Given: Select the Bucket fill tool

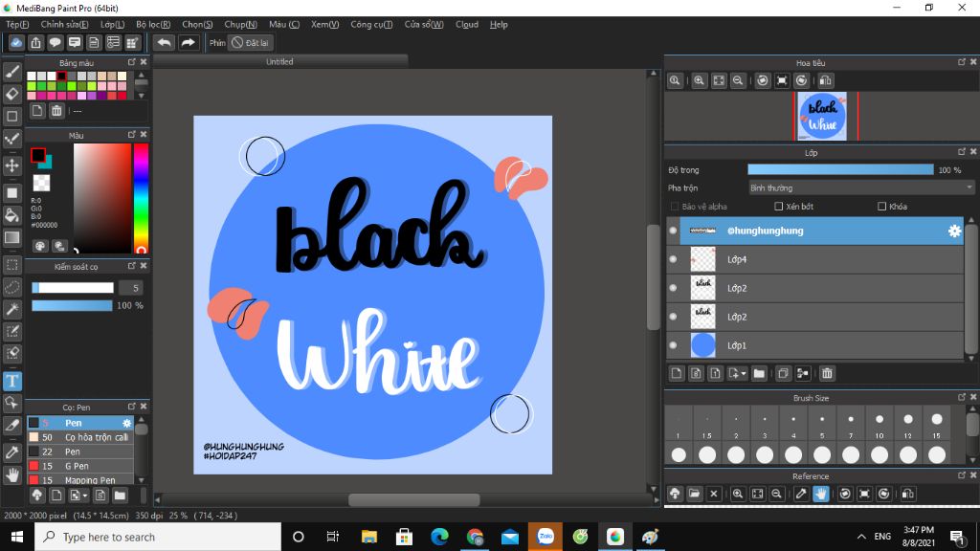Looking at the screenshot, I should (x=11, y=215).
